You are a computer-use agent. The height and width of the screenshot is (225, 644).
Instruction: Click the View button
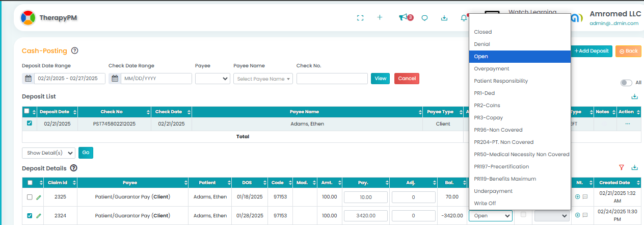(x=380, y=79)
